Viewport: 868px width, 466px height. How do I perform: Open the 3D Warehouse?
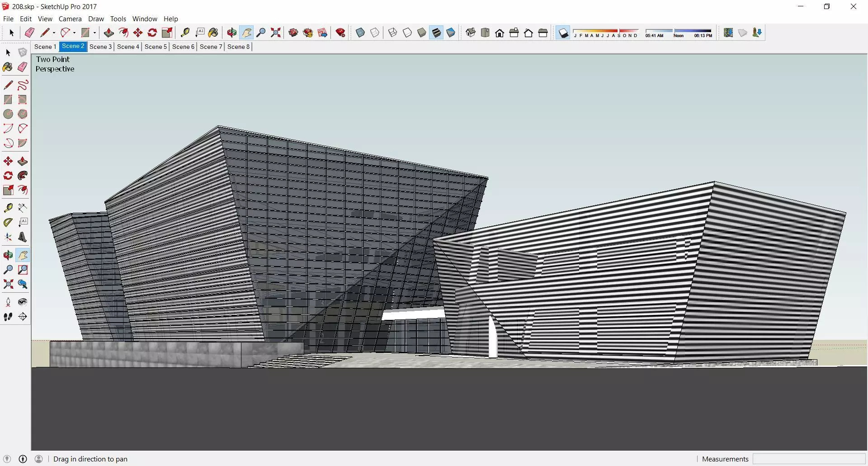click(x=293, y=33)
